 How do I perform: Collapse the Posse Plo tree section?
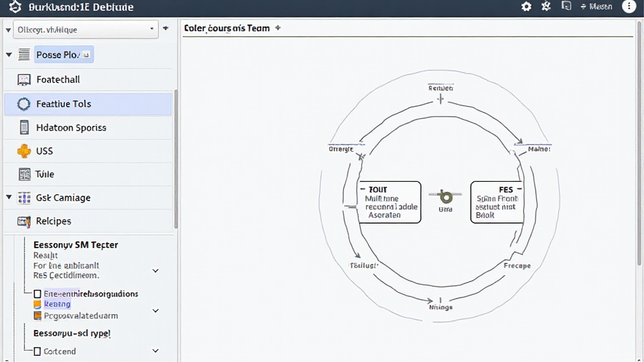9,55
